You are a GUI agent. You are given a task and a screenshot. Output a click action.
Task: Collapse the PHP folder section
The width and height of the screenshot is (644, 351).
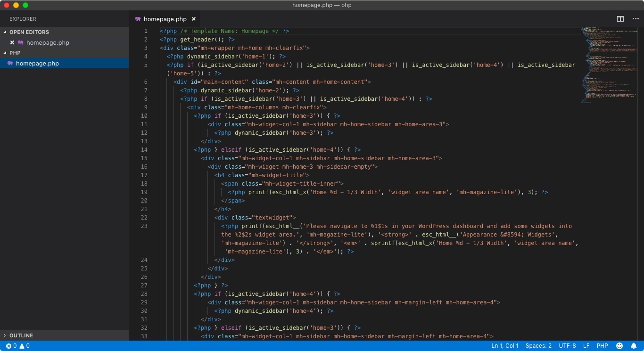64,53
